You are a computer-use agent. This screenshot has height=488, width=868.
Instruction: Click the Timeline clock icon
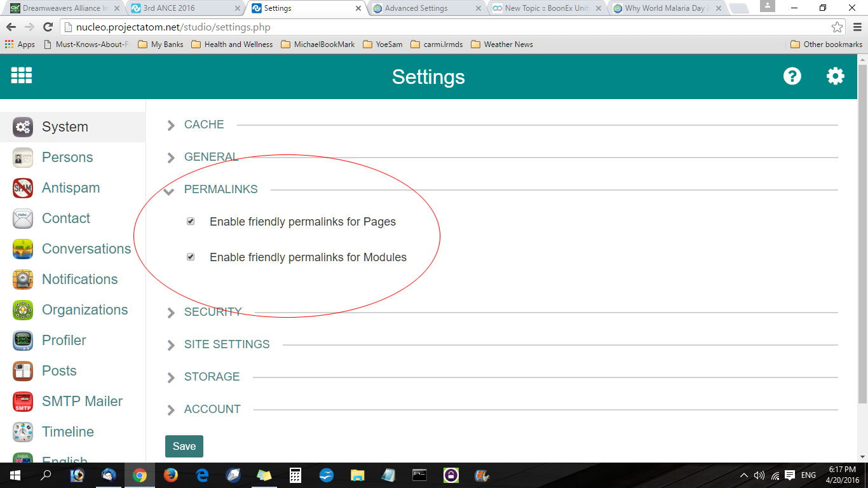23,432
